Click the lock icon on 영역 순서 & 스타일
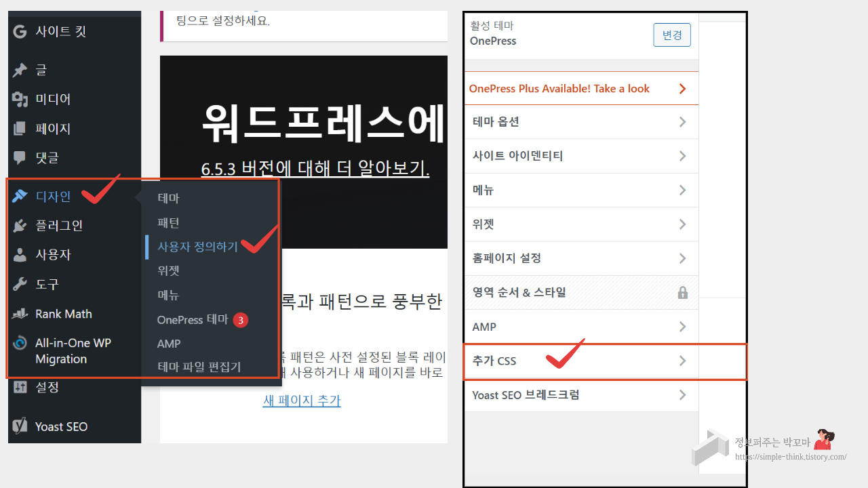This screenshot has width=868, height=488. click(683, 293)
